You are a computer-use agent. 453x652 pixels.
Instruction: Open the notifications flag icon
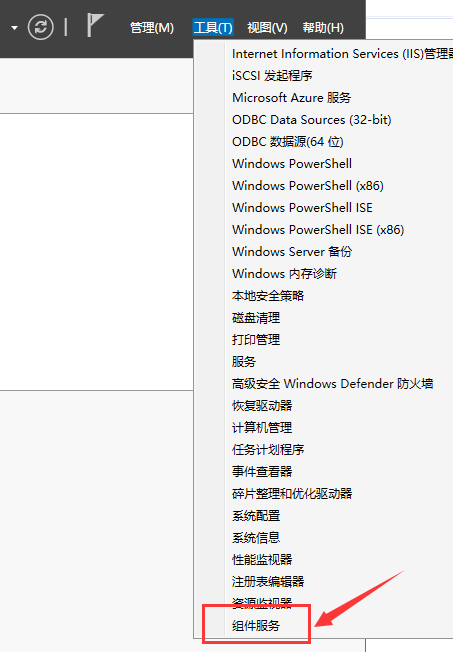pos(95,25)
